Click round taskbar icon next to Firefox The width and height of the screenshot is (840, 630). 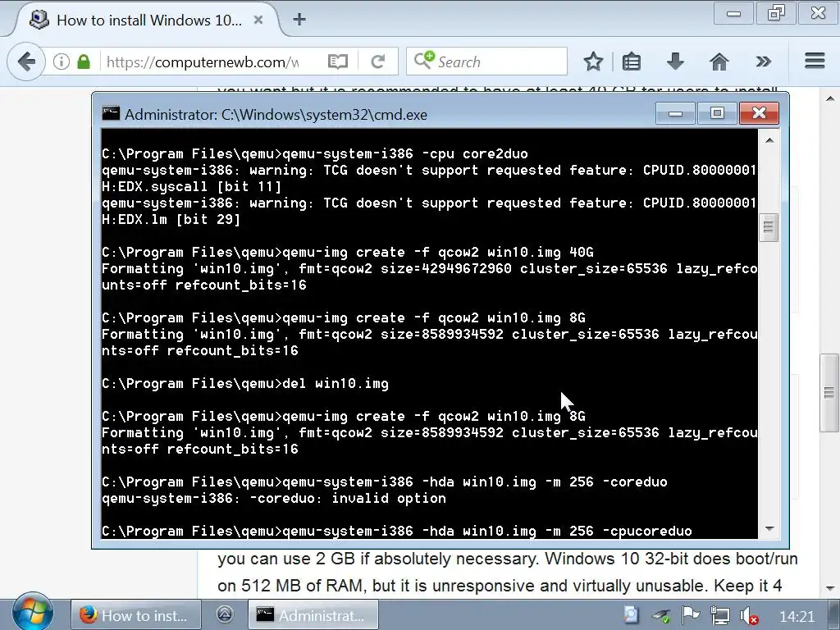[x=225, y=614]
